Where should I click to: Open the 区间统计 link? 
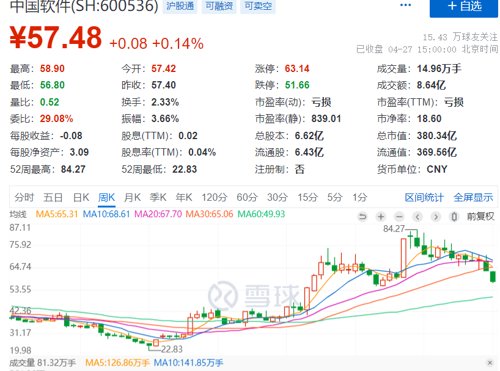[424, 197]
